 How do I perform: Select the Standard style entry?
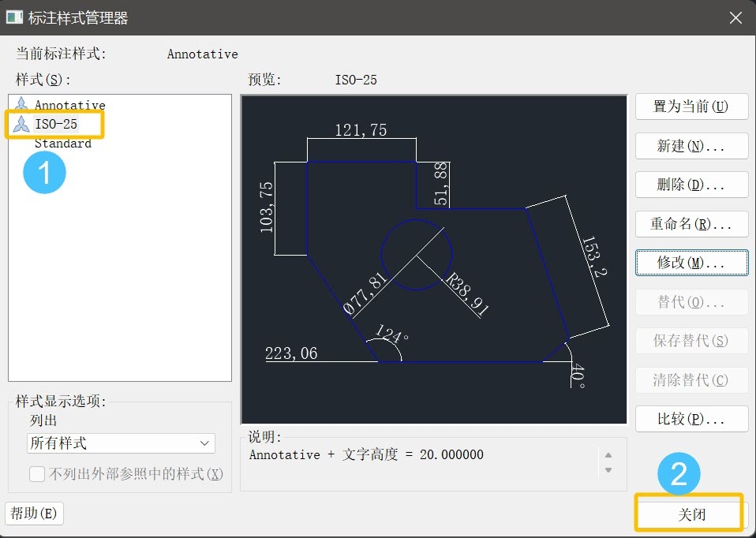(x=62, y=144)
